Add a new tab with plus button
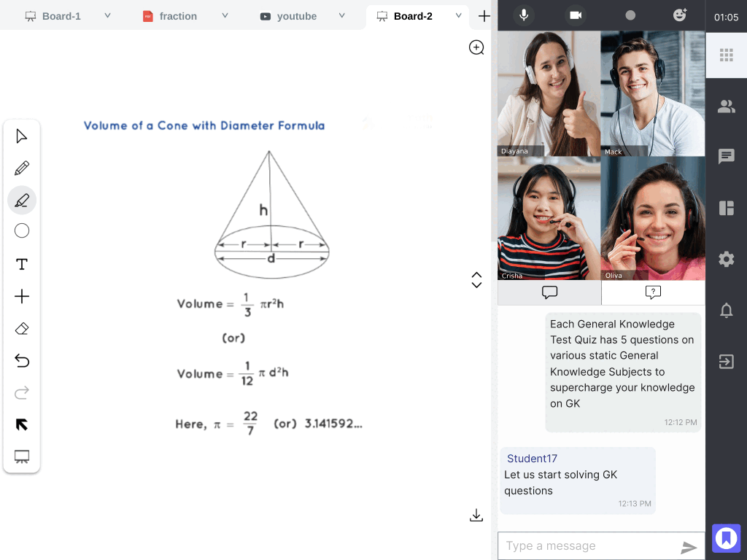Viewport: 747px width, 560px height. (484, 16)
